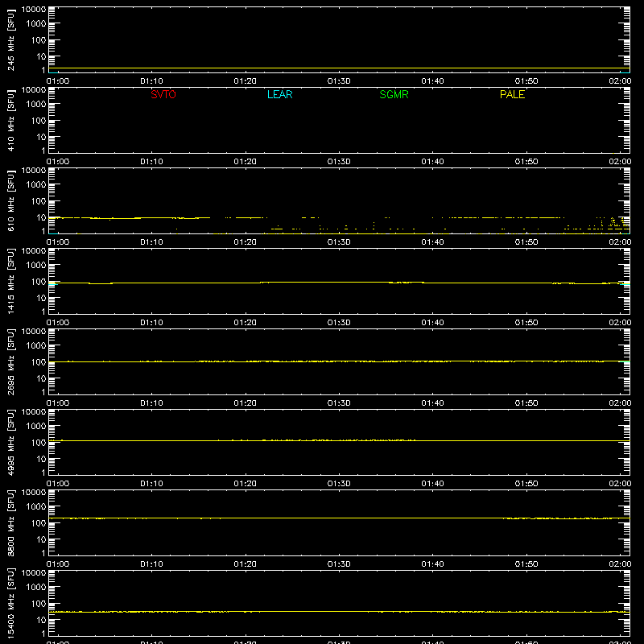Click the 100 tick label on the 2695 MHz plot

[x=39, y=362]
